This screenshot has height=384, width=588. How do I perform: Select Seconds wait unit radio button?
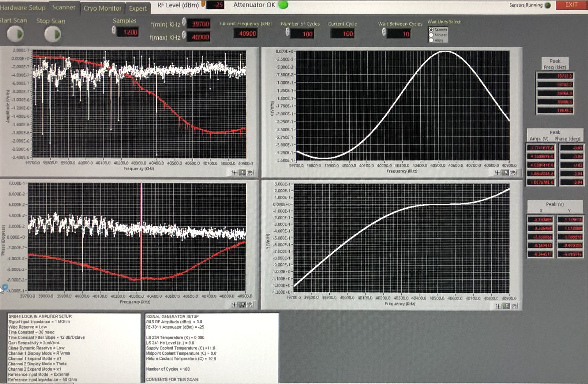(x=431, y=30)
